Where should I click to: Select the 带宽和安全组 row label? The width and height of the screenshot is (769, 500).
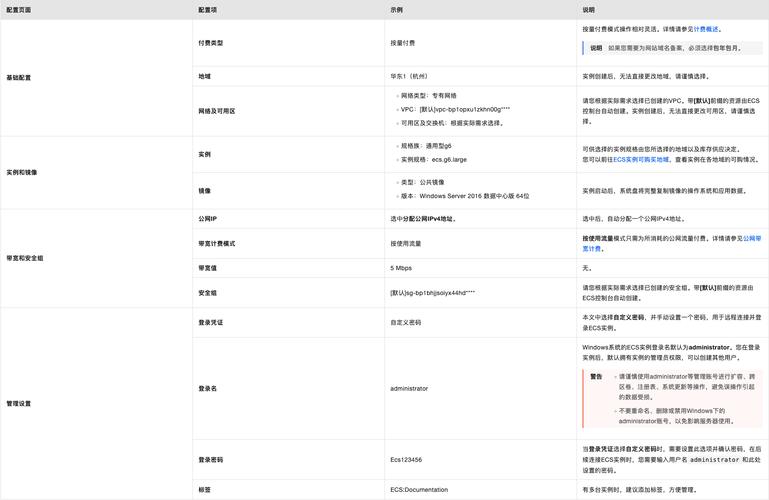click(25, 258)
